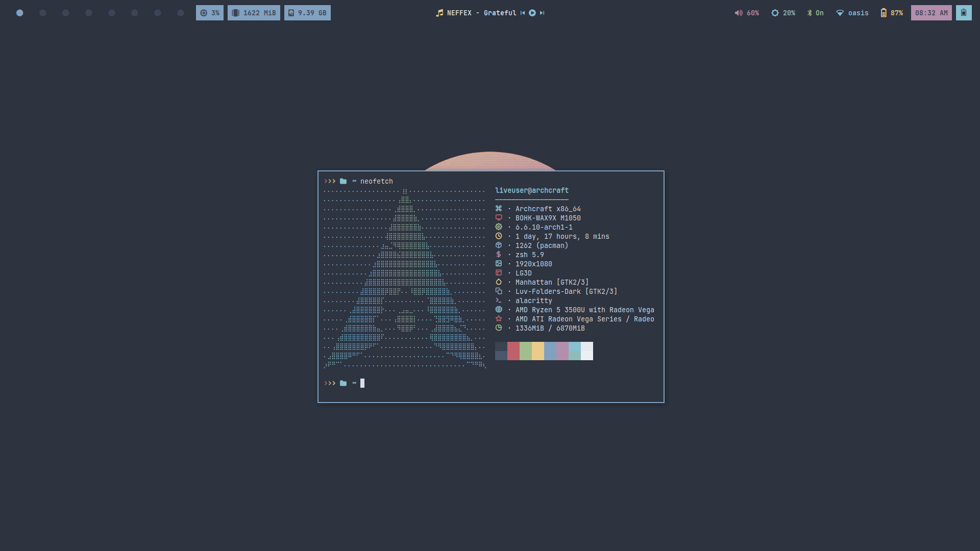
Task: Click the liveuser@archcraft title in terminal
Action: point(531,190)
